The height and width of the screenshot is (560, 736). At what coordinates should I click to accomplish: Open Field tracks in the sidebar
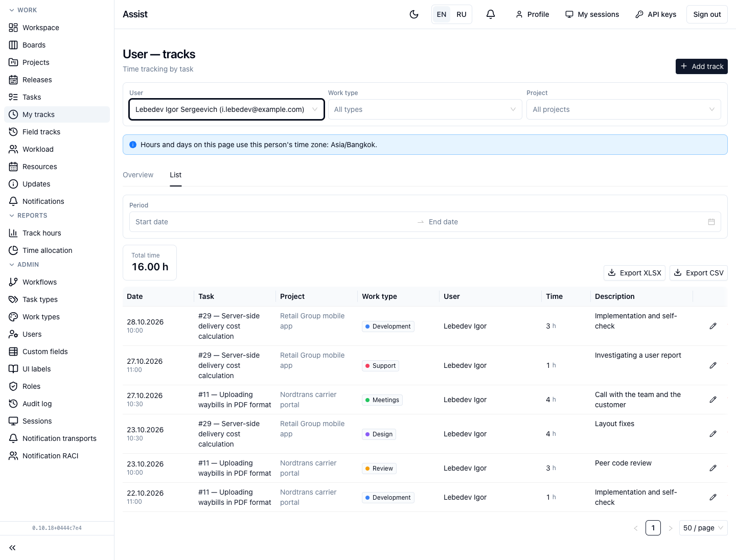pos(57,132)
